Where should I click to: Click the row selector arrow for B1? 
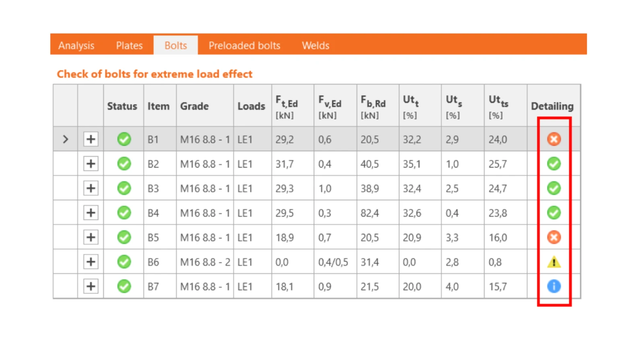[x=66, y=139]
